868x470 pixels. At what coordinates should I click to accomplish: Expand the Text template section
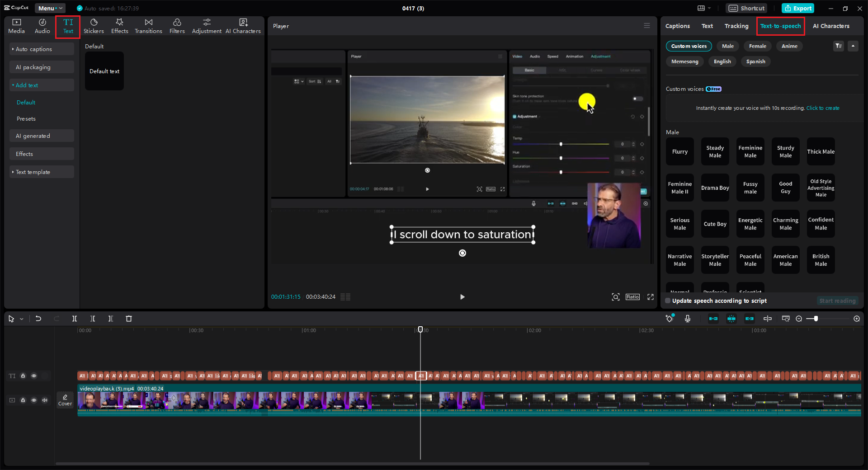[x=33, y=172]
